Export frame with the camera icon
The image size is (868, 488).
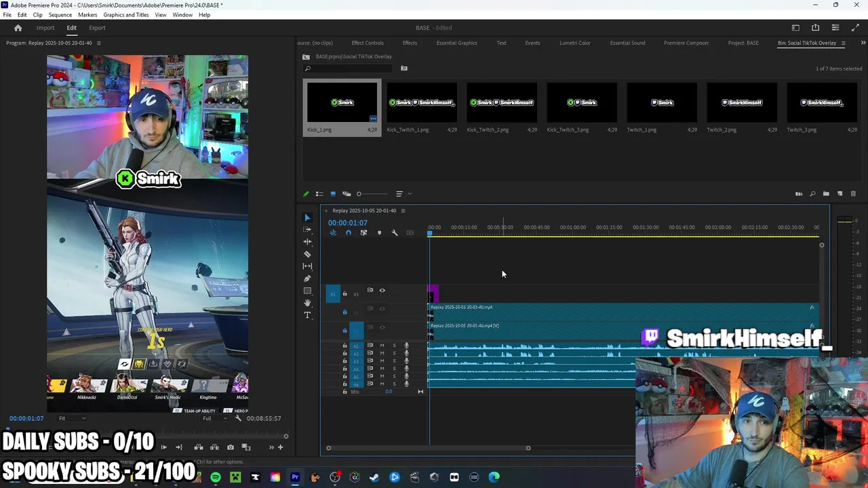tap(231, 447)
